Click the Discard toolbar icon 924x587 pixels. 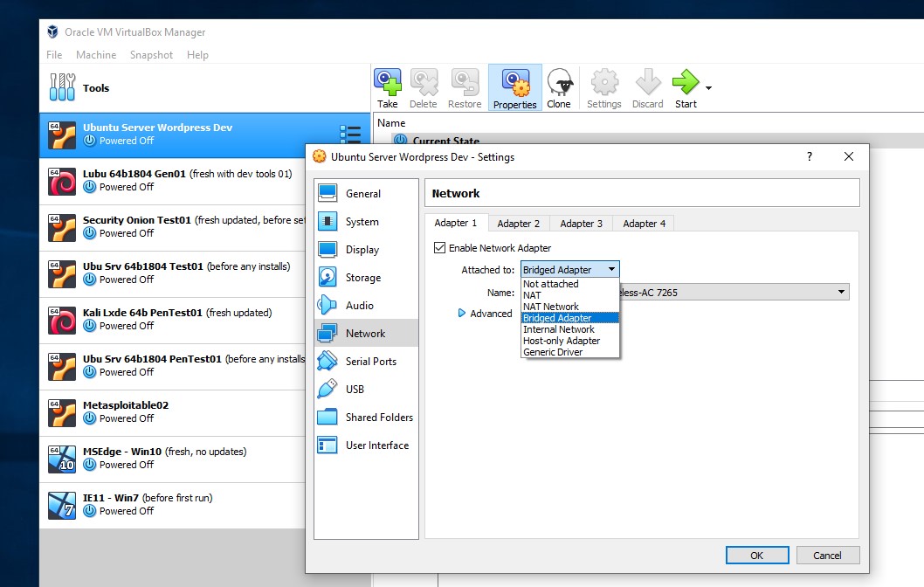coord(648,88)
